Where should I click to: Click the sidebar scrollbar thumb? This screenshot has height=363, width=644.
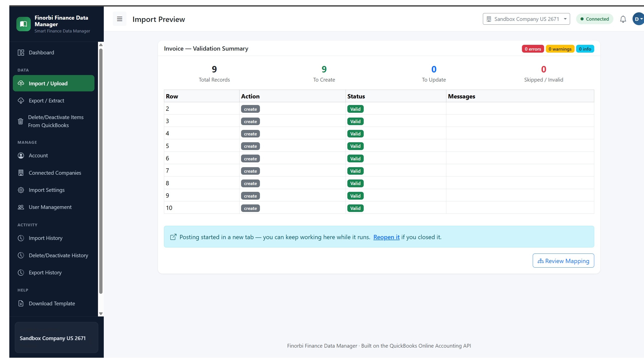[x=101, y=171]
